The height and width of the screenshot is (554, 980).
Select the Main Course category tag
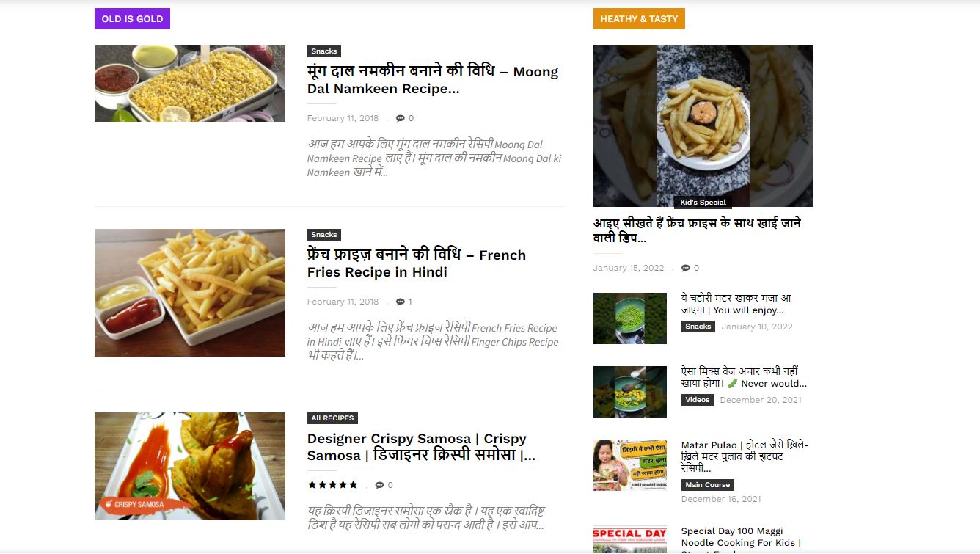click(x=708, y=485)
